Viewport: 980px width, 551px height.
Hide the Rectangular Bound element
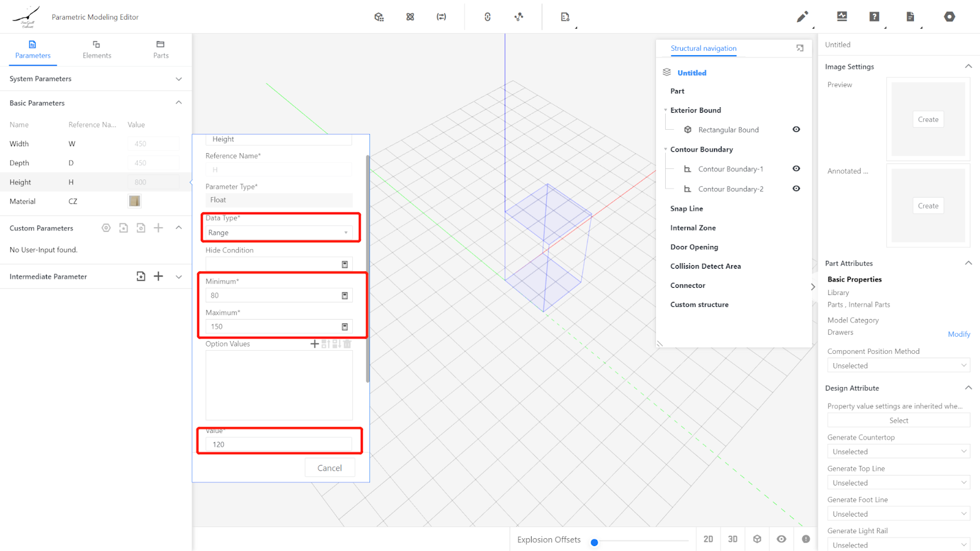point(796,129)
